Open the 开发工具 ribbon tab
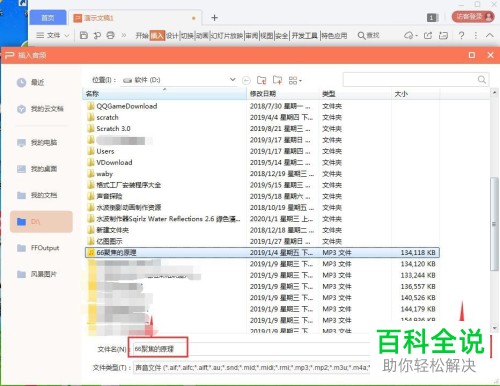The height and width of the screenshot is (386, 500). tap(305, 35)
